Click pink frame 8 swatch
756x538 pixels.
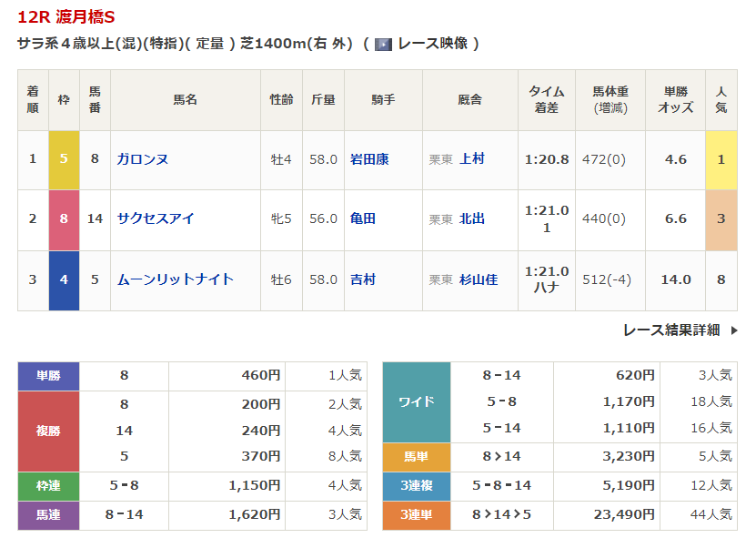point(64,218)
